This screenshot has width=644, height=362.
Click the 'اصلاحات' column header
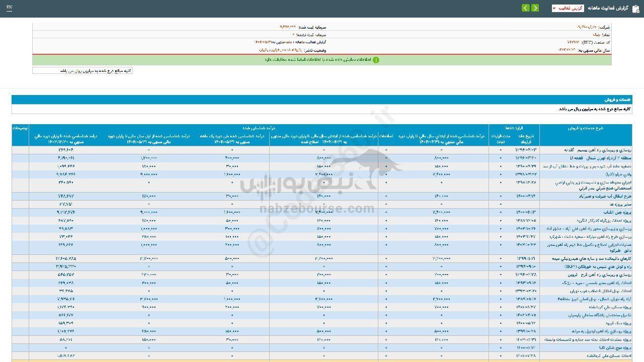[385, 136]
